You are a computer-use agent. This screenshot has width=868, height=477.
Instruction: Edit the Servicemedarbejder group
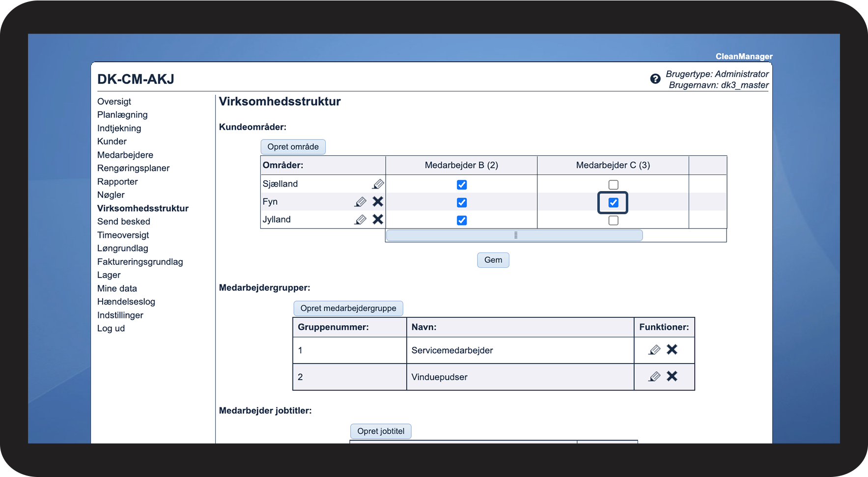coord(654,350)
